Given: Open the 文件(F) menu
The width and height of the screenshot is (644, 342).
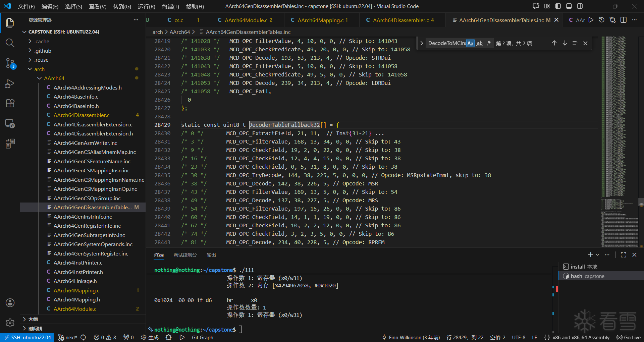Looking at the screenshot, I should pyautogui.click(x=26, y=6).
